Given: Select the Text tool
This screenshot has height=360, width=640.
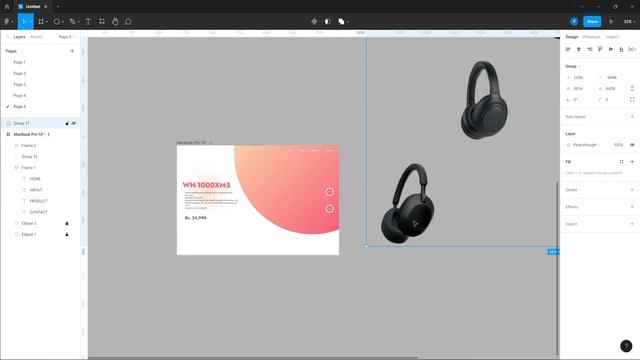Looking at the screenshot, I should (x=88, y=22).
